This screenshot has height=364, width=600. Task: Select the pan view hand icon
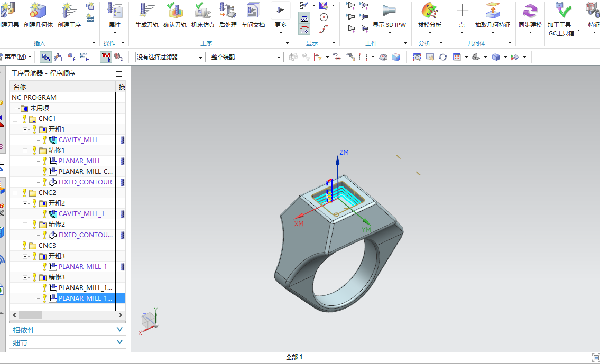430,58
